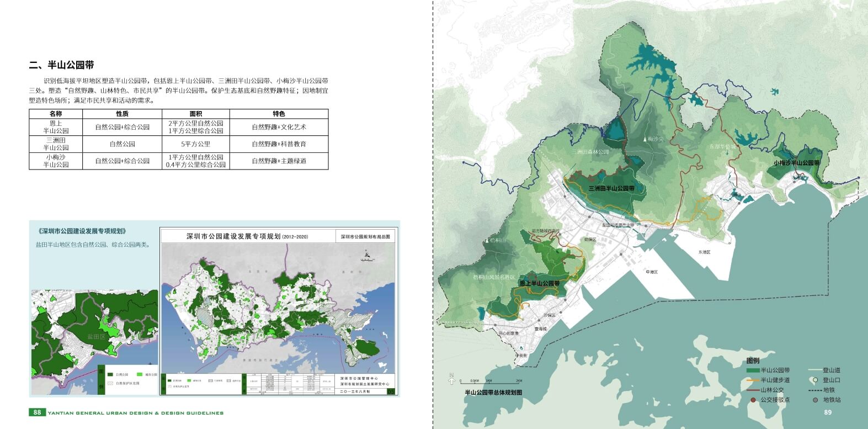Click the "壹海城" map label
868x429 pixels.
[540, 329]
